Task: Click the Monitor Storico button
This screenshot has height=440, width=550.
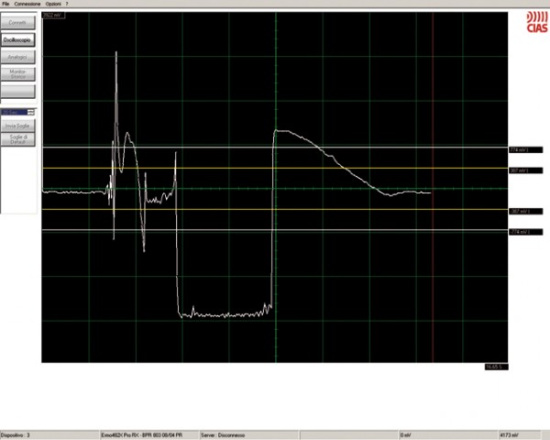Action: pos(18,74)
